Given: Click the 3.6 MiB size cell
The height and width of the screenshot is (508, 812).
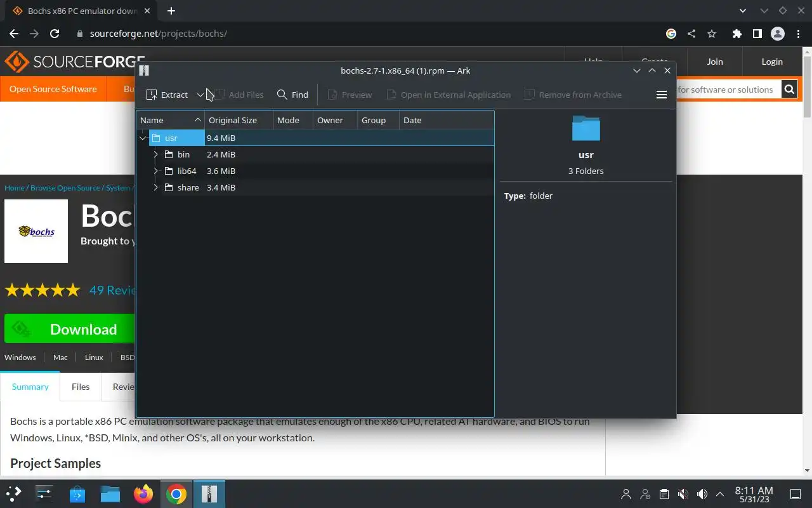Looking at the screenshot, I should (221, 171).
